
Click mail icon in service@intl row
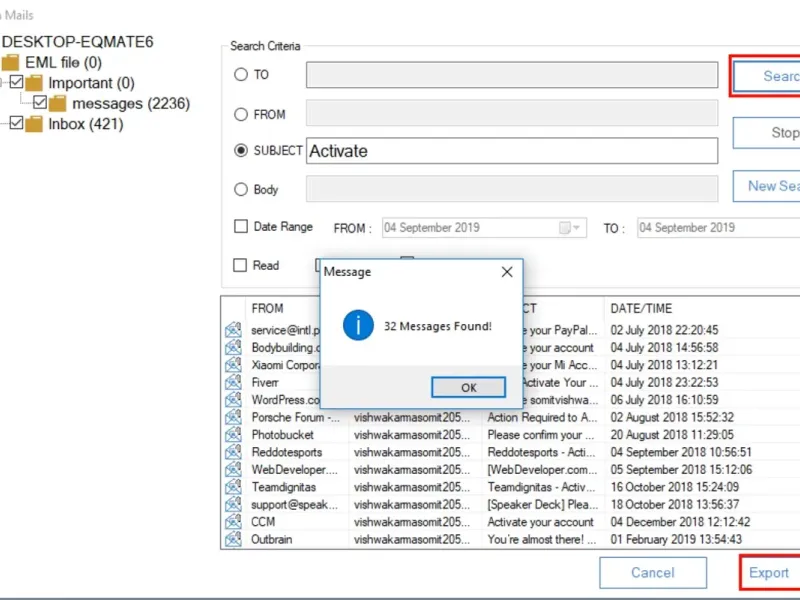(233, 330)
